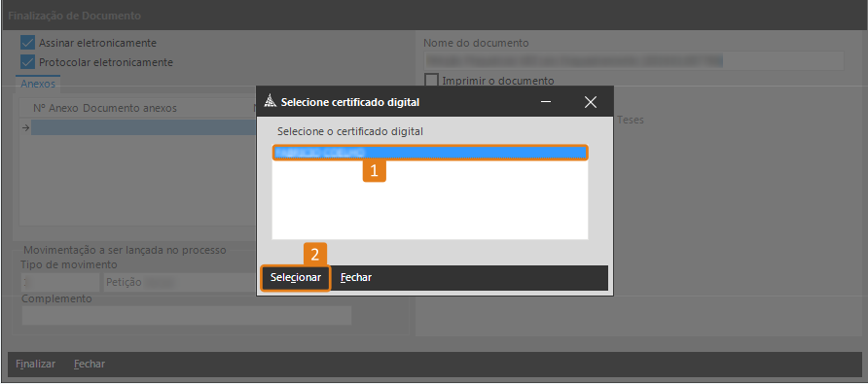Select the highlighted certificate entry in list
Image resolution: width=868 pixels, height=384 pixels.
click(x=429, y=153)
